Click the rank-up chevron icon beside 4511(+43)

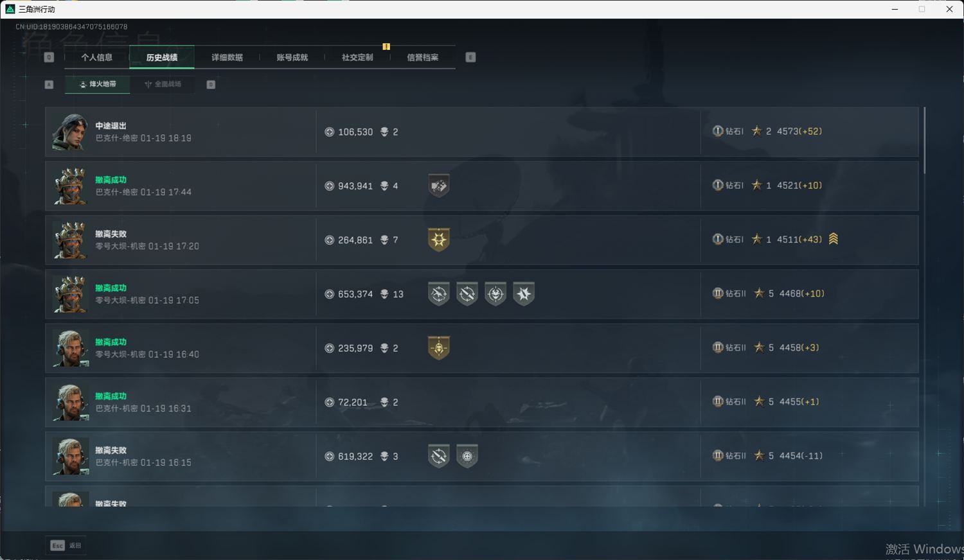pos(834,239)
